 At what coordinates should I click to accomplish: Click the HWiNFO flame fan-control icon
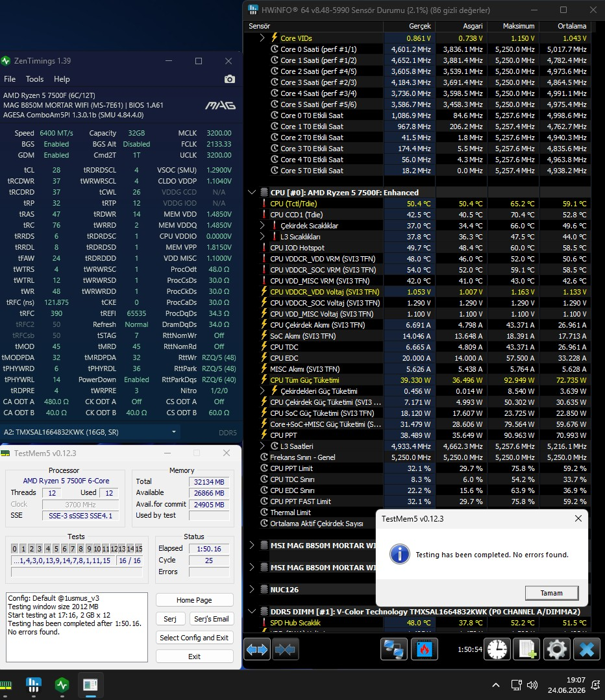(424, 649)
